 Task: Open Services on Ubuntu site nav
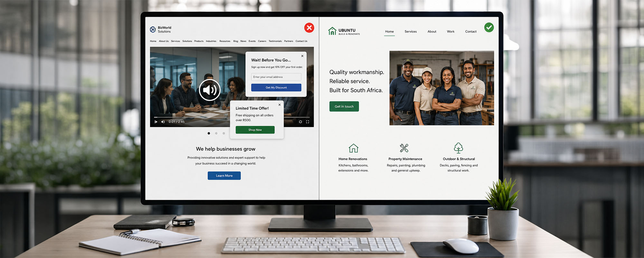[x=411, y=32]
